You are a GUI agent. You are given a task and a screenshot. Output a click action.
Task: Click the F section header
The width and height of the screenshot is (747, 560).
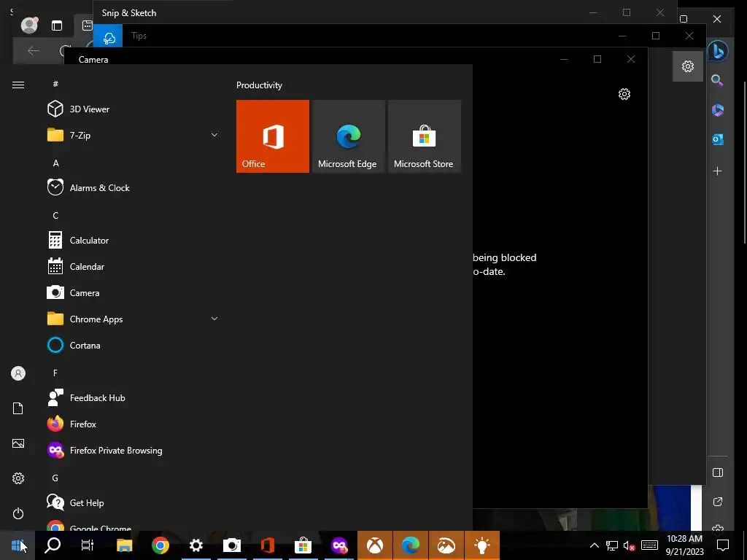(55, 373)
